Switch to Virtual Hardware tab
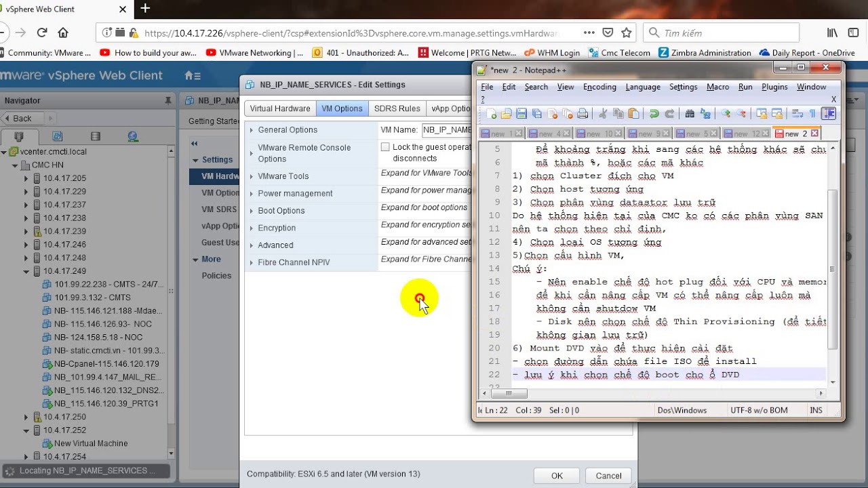The width and height of the screenshot is (868, 488). (280, 108)
